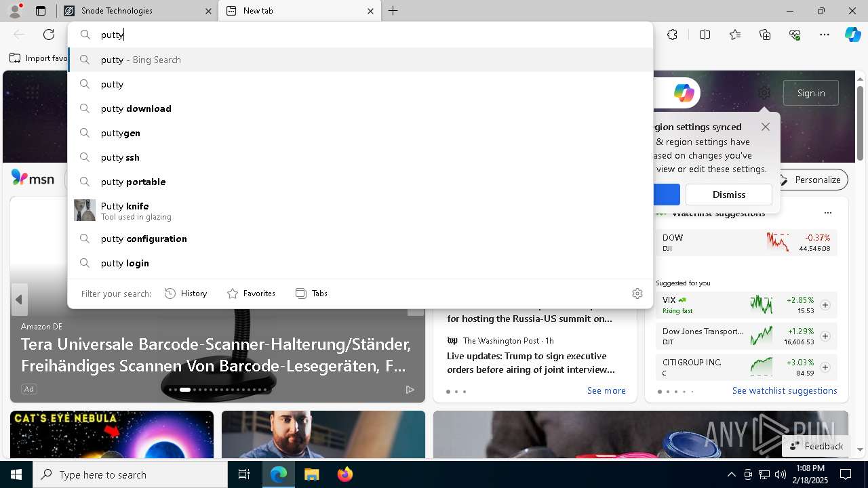Open the browser profile icon
The image size is (868, 488).
(15, 10)
